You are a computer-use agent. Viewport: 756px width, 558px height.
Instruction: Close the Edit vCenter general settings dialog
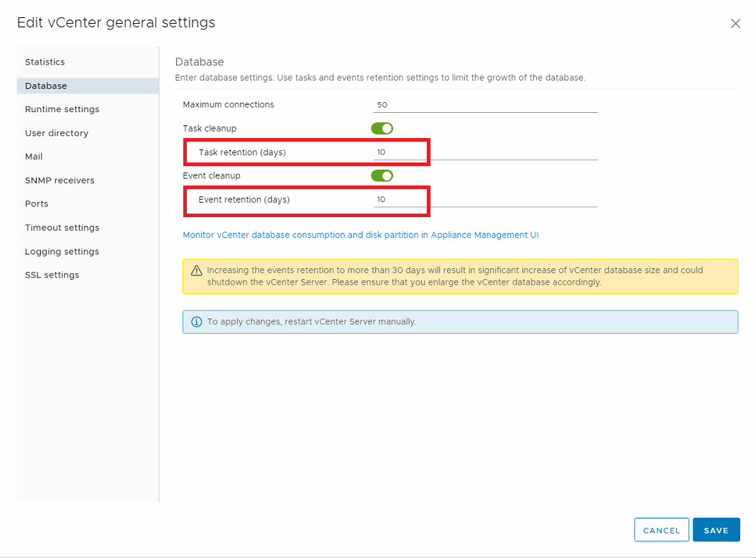734,24
